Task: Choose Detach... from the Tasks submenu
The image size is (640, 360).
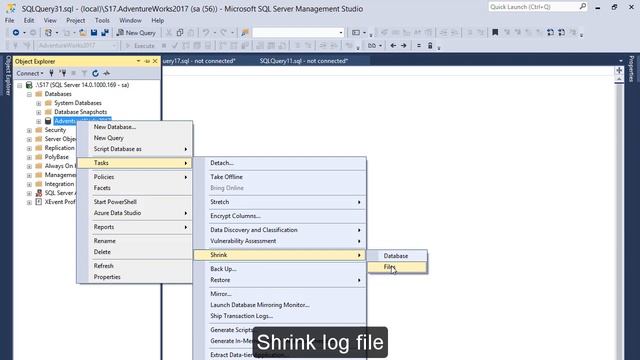Action: (x=280, y=163)
